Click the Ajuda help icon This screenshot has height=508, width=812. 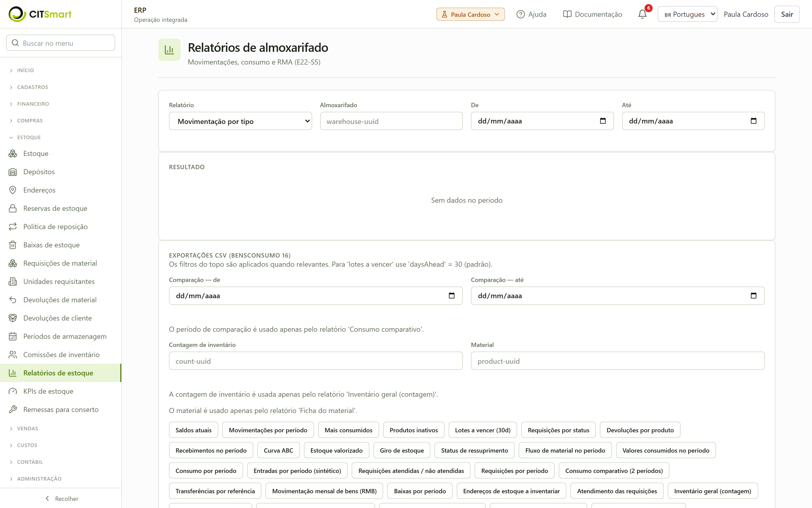[520, 14]
